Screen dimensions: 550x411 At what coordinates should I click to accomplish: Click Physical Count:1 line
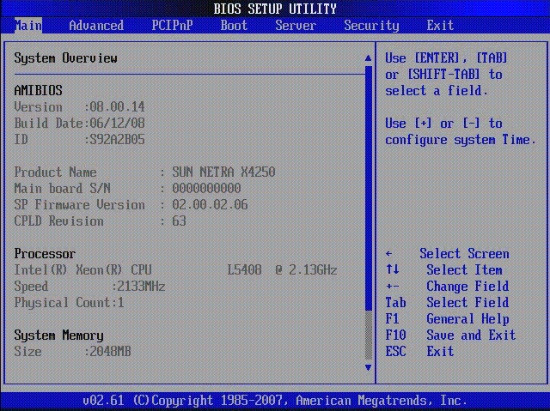tap(69, 303)
